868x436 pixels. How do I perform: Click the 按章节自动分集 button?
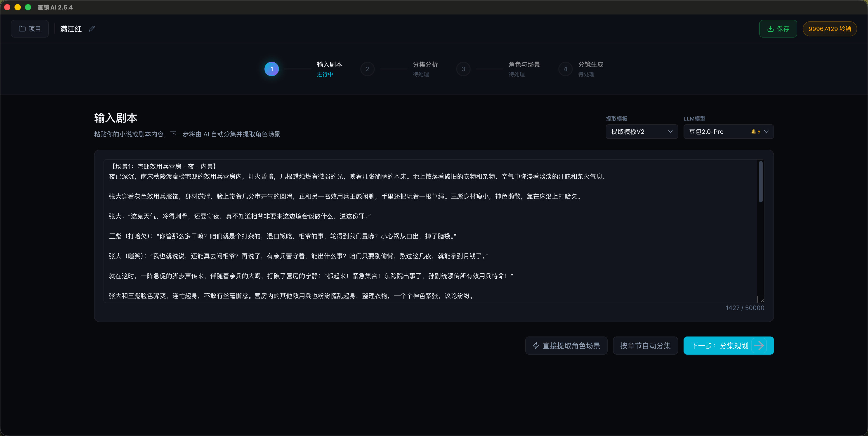point(645,345)
